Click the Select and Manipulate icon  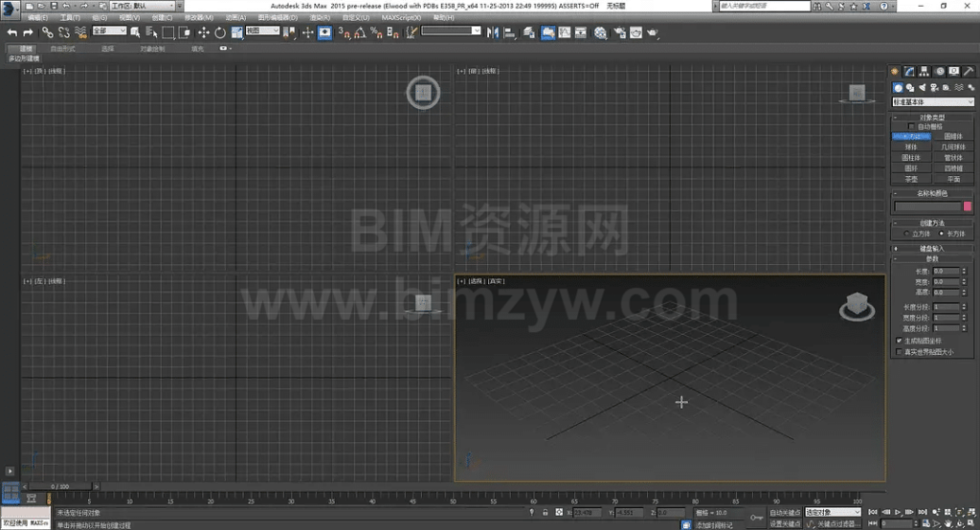324,33
